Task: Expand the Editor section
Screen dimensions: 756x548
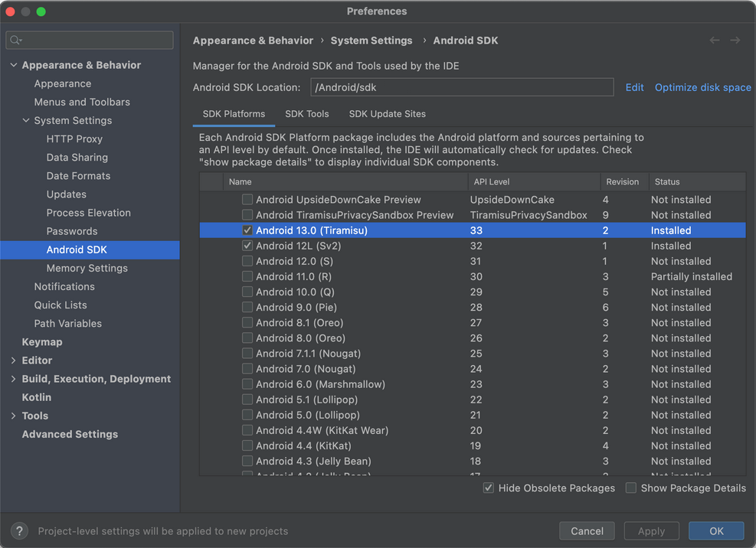Action: (x=14, y=360)
